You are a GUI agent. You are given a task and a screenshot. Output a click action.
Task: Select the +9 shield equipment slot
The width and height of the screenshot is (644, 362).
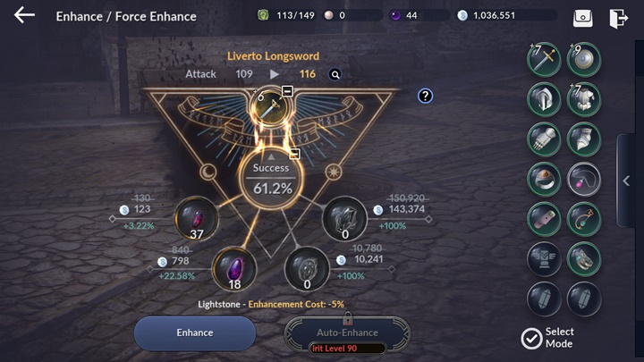tap(583, 60)
